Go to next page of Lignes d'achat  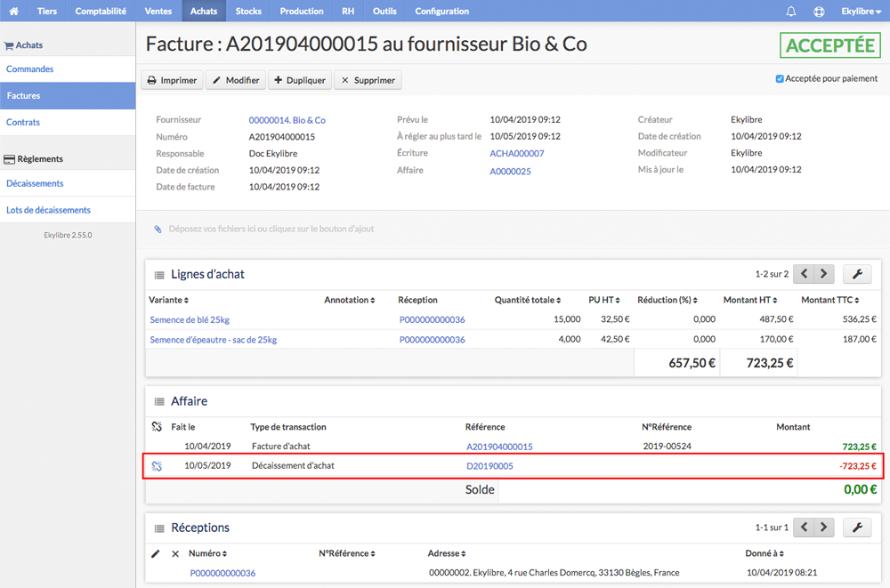point(824,274)
